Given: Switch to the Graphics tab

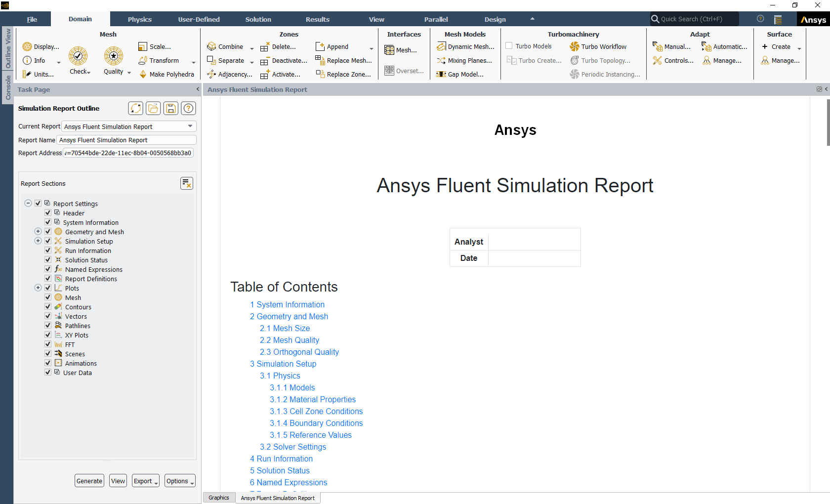Looking at the screenshot, I should 219,498.
